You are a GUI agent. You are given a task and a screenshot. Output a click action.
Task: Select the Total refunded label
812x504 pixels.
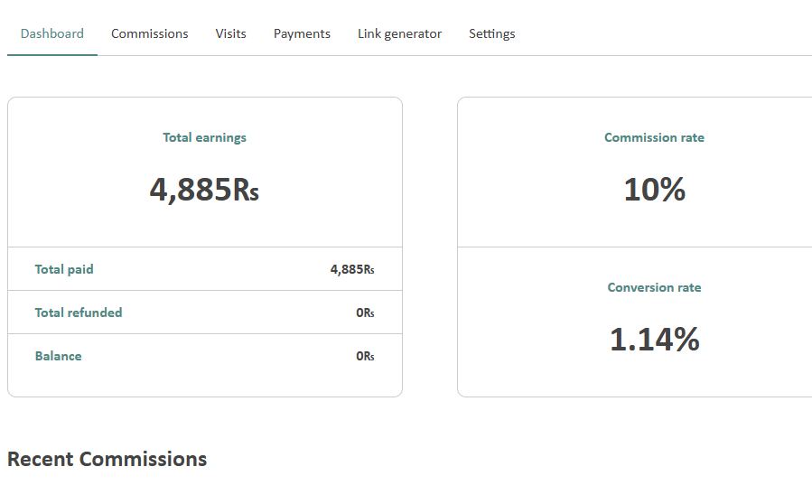click(79, 313)
